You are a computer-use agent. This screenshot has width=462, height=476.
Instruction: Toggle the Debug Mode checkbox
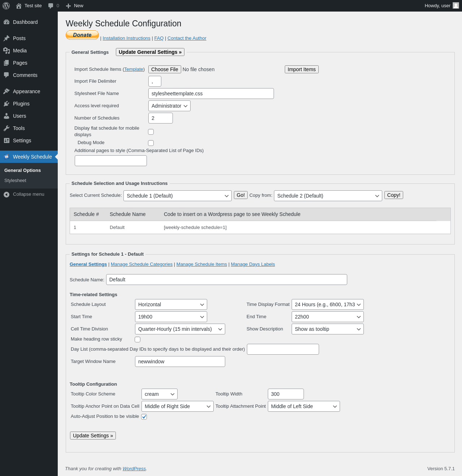pos(151,143)
